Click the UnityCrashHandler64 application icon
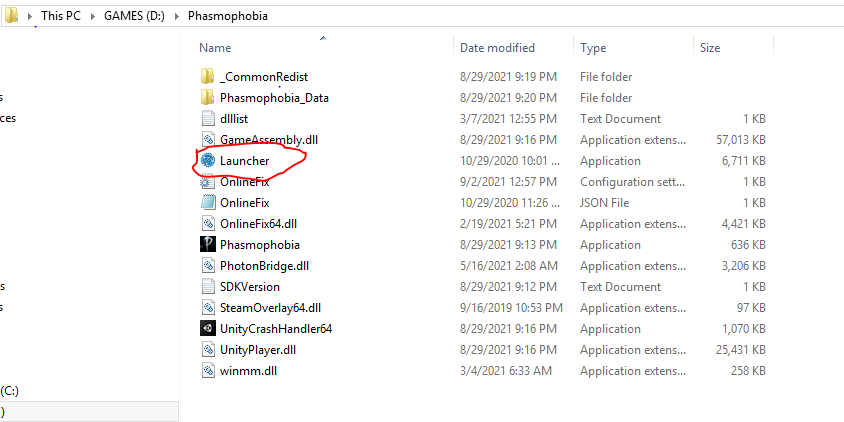This screenshot has width=844, height=422. tap(208, 329)
